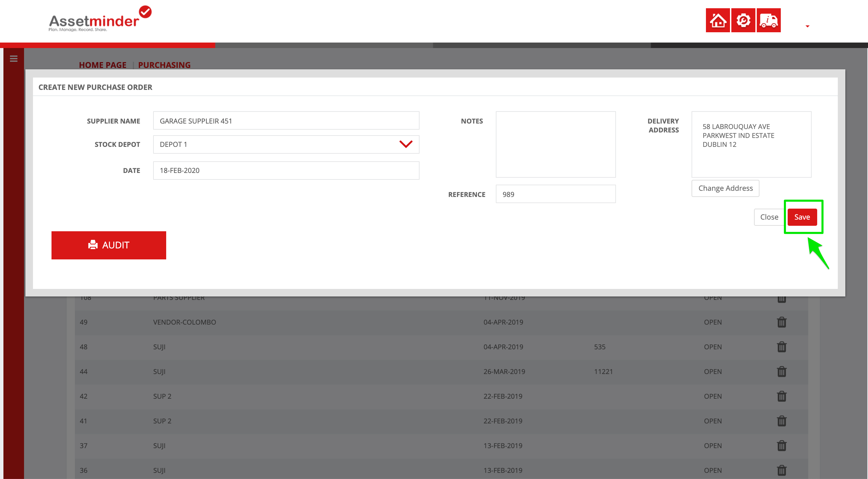Delete order 37 trash icon

pos(781,445)
